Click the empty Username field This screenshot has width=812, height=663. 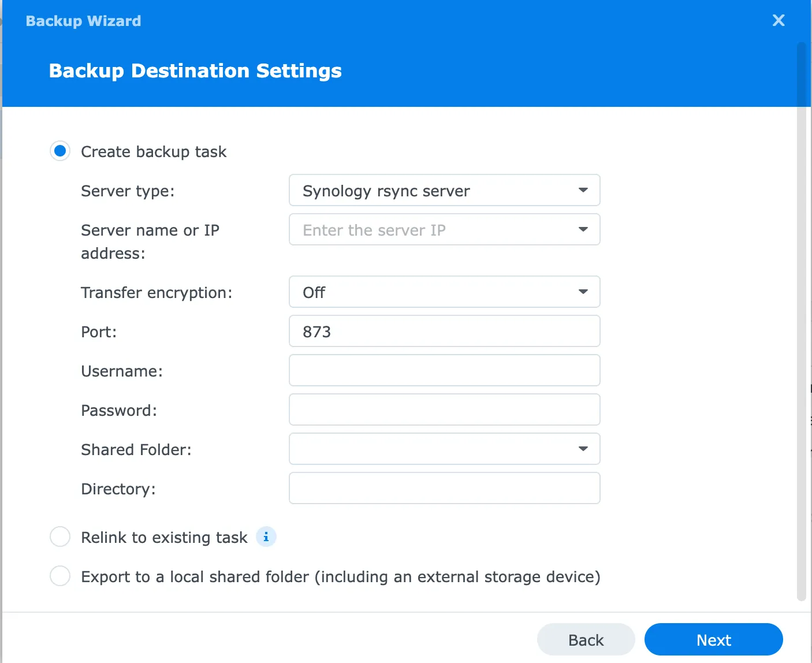click(x=444, y=370)
